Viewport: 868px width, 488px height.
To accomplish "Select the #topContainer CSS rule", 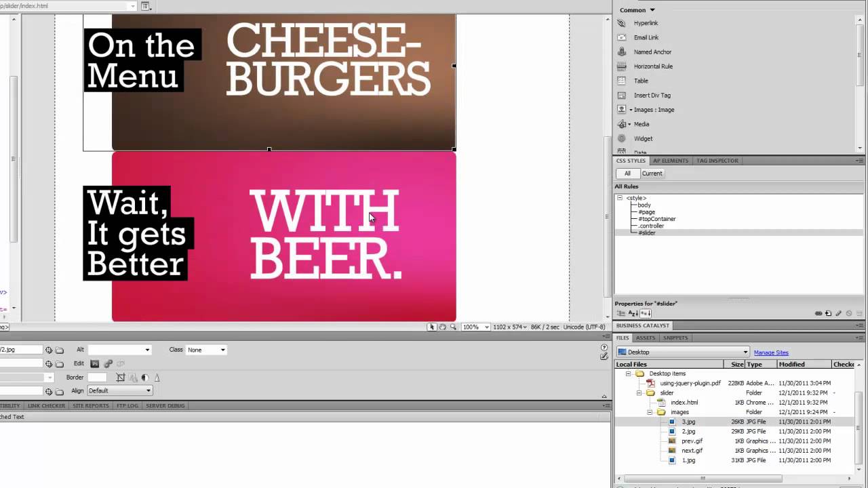I will point(656,219).
